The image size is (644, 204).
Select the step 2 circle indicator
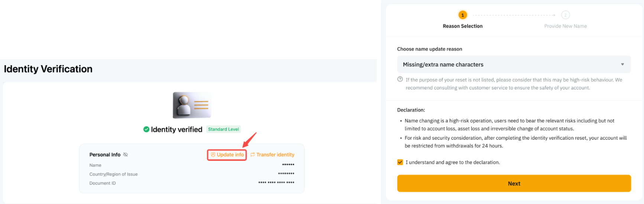coord(565,15)
